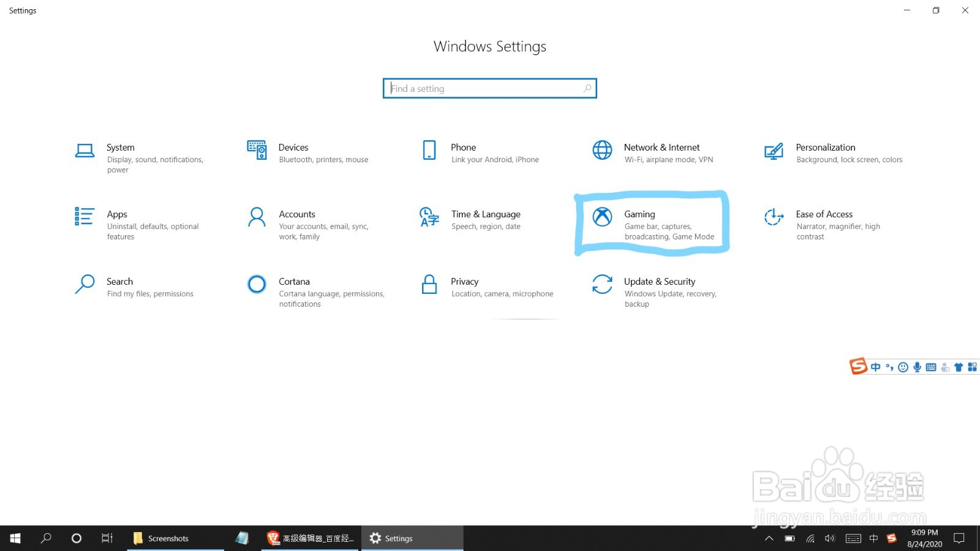The height and width of the screenshot is (551, 980).
Task: Click the Sogou S logo in floating toolbar
Action: coord(858,366)
